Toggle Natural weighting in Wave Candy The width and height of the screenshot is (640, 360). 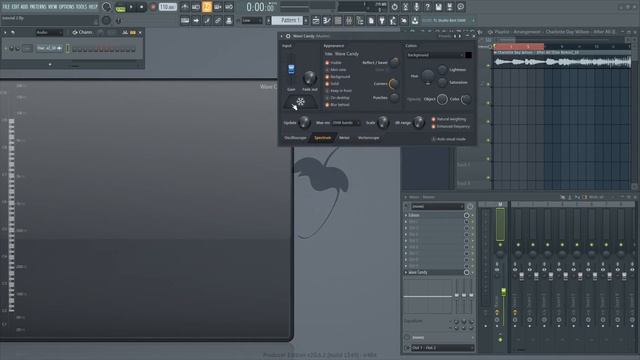pyautogui.click(x=449, y=119)
